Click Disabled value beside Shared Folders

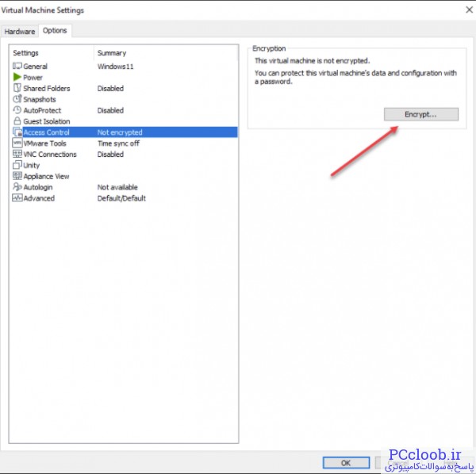coord(110,88)
